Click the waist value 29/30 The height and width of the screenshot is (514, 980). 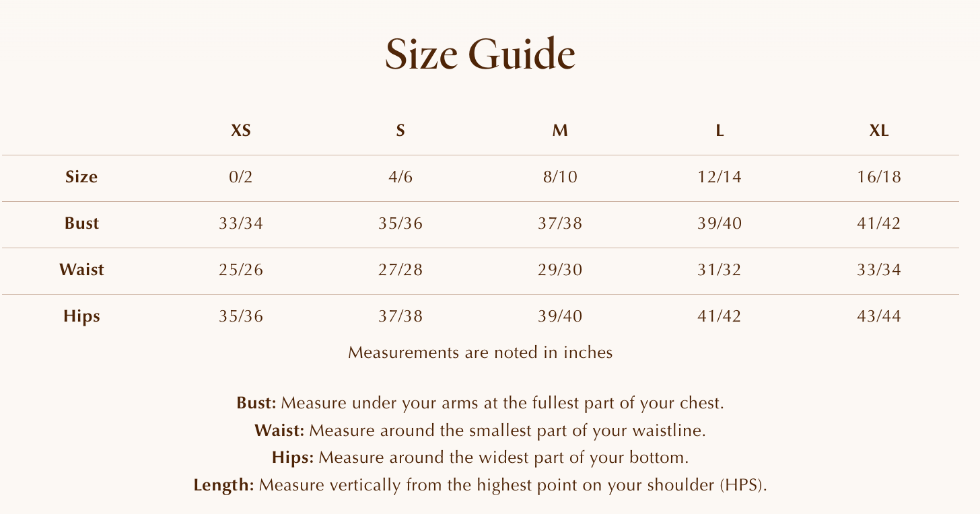point(560,270)
